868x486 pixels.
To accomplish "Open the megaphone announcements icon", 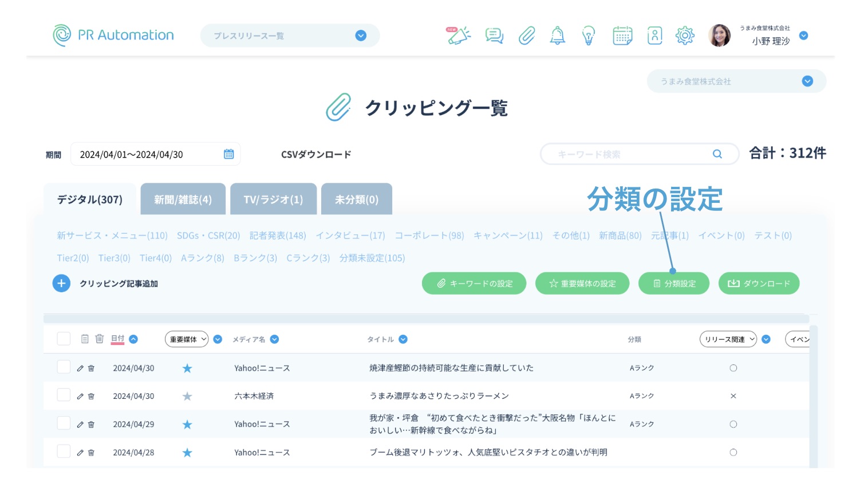I will pos(458,36).
